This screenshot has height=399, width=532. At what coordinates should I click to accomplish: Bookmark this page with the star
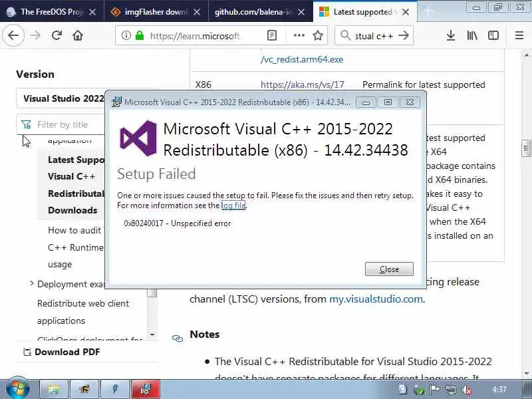[x=318, y=35]
